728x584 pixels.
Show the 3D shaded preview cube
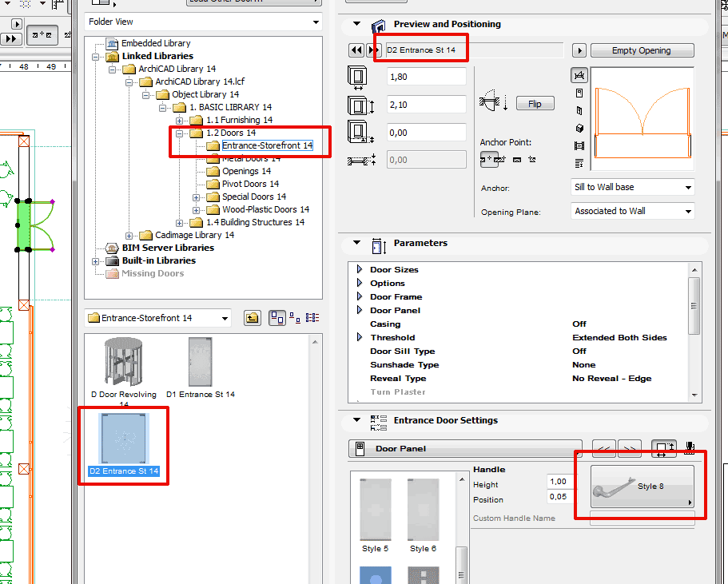pyautogui.click(x=579, y=128)
